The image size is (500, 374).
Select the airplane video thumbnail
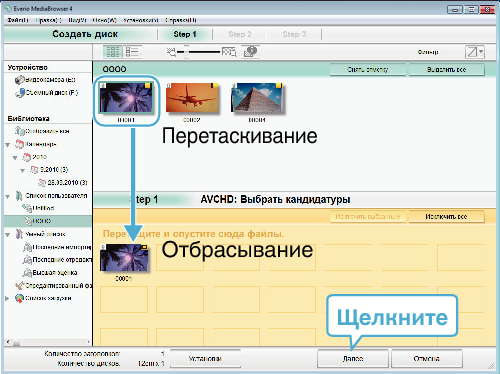(192, 98)
